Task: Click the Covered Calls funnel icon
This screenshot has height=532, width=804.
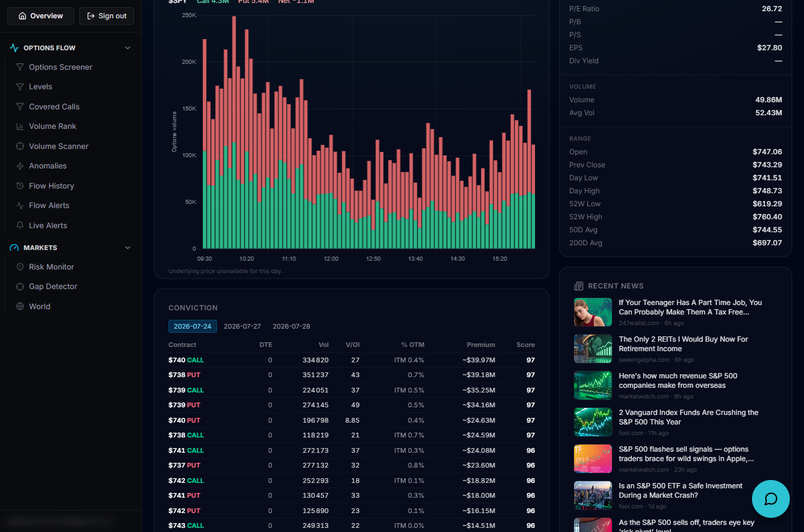Action: point(20,107)
